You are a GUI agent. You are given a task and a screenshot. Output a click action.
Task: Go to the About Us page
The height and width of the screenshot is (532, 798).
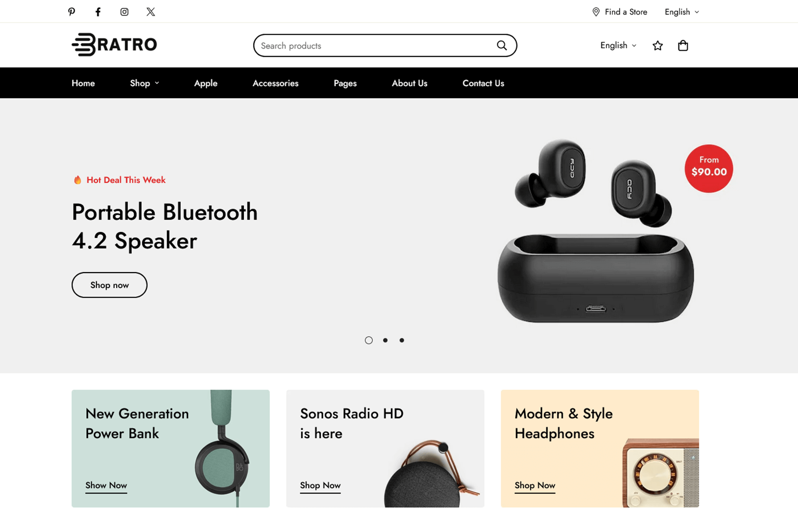(410, 83)
